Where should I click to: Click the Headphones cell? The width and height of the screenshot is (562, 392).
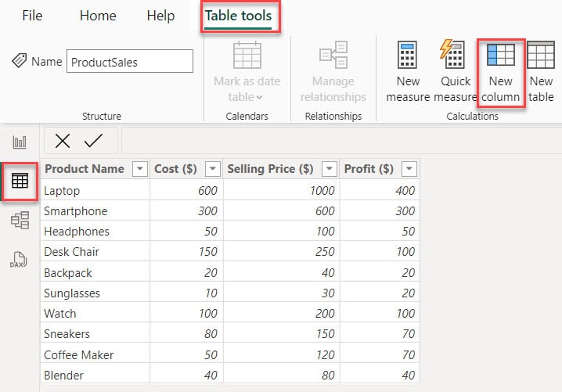pos(95,232)
